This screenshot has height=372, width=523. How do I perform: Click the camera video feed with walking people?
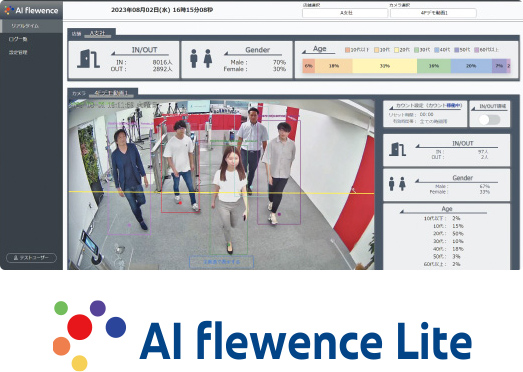(x=221, y=184)
